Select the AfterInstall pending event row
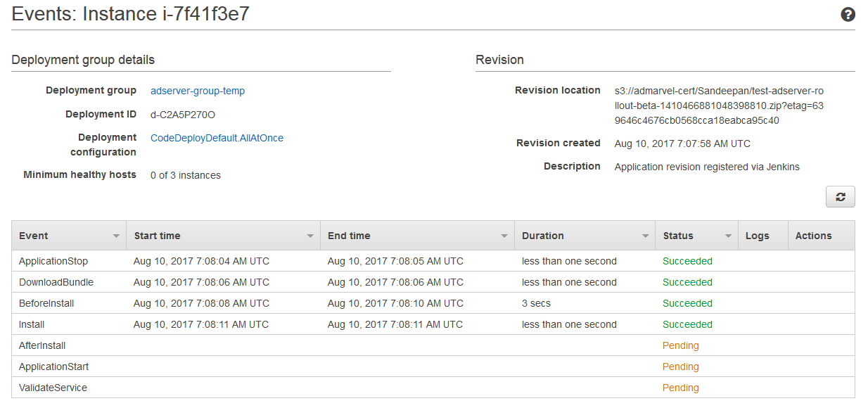 pyautogui.click(x=42, y=345)
